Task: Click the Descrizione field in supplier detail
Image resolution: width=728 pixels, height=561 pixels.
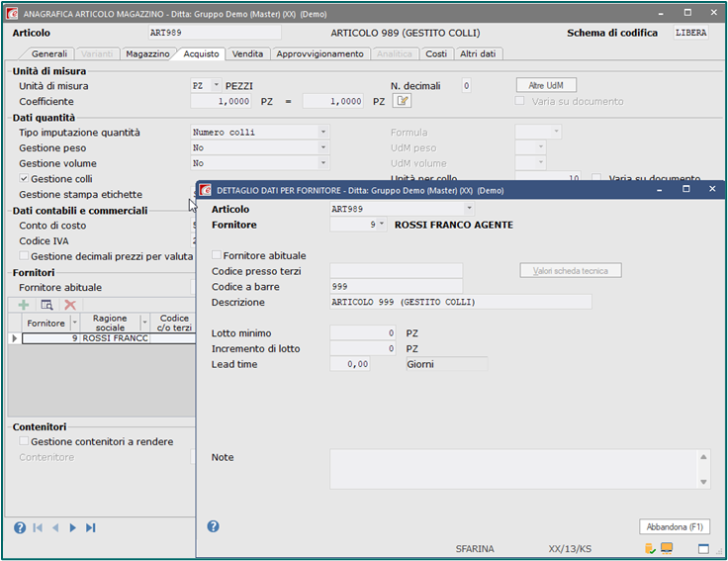Action: pos(461,302)
